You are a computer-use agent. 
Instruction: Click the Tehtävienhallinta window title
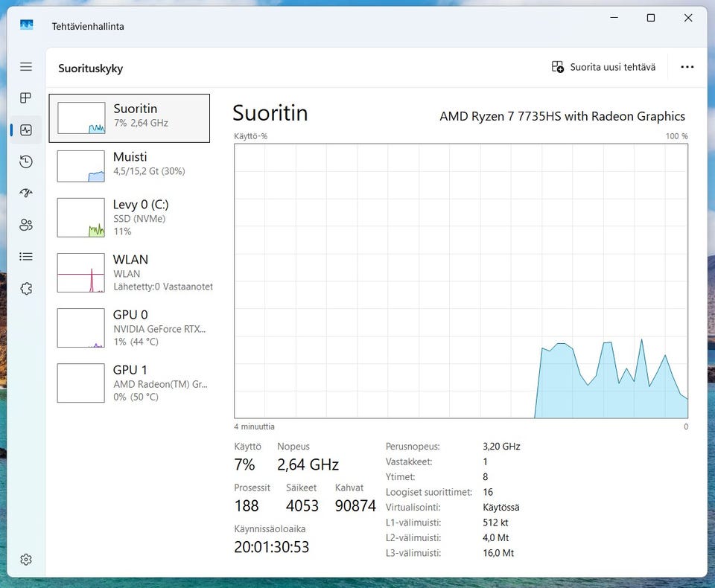[88, 27]
